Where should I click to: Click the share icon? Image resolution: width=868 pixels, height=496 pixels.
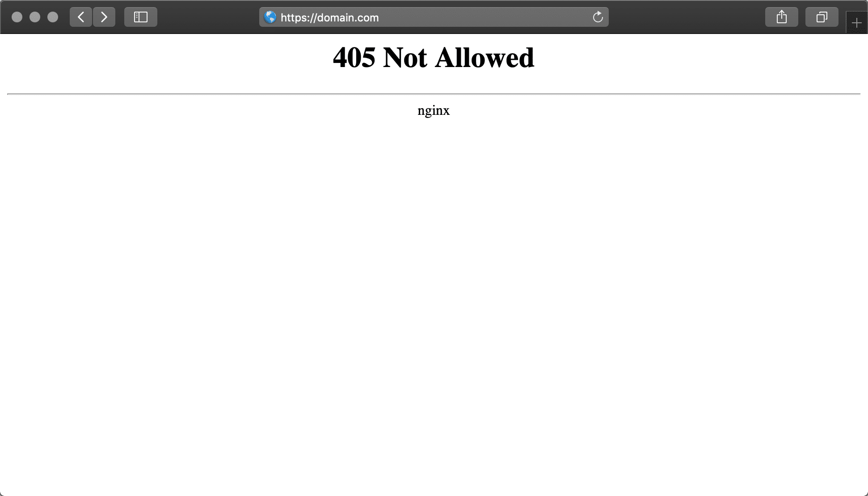[x=782, y=17]
